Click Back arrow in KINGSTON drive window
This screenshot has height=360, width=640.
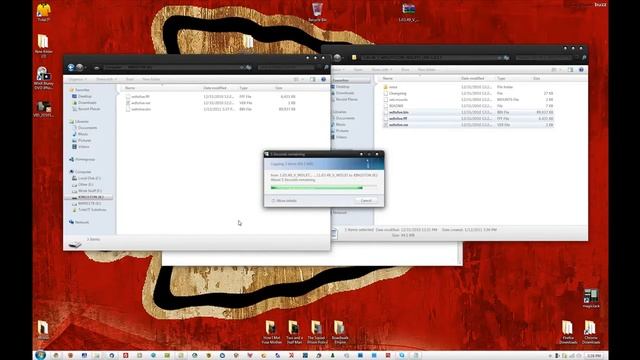pyautogui.click(x=71, y=67)
